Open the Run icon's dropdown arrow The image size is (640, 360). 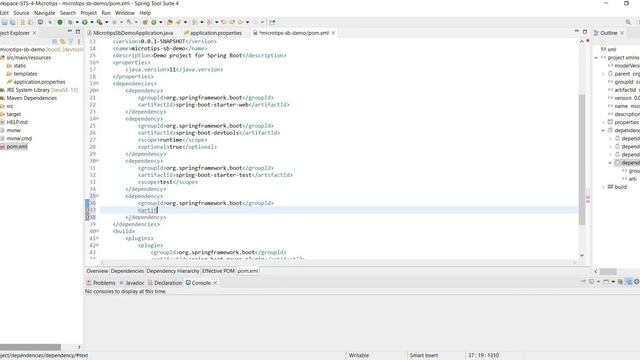[91, 22]
